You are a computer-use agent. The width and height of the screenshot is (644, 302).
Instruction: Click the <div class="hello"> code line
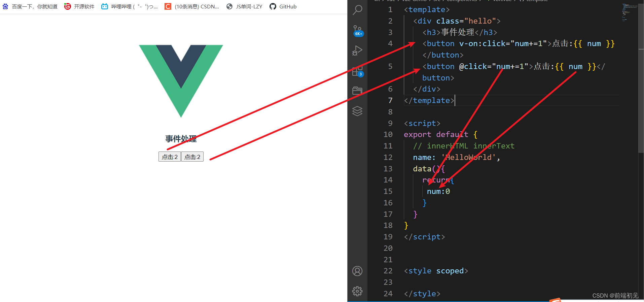coord(457,21)
